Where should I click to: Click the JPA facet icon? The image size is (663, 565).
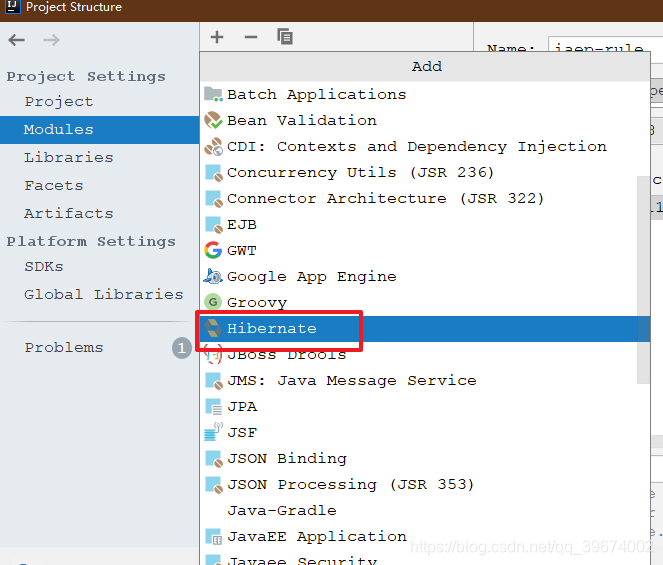click(x=213, y=406)
